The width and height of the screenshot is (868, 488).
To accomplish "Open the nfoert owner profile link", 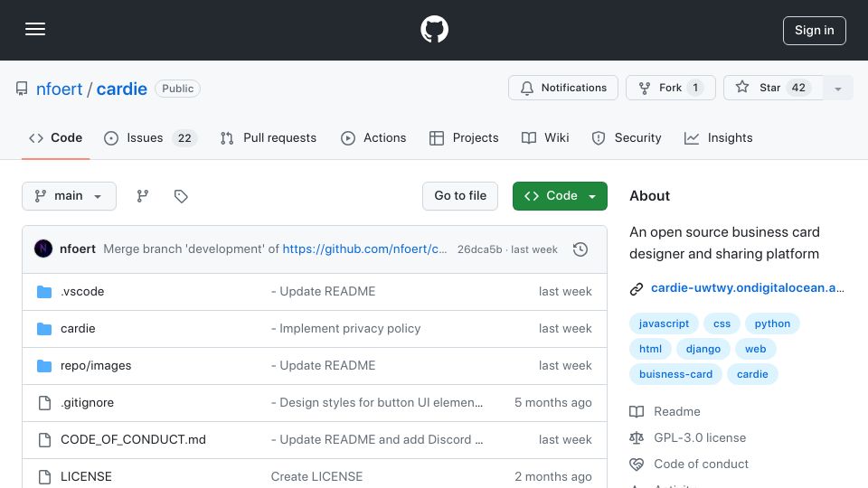I will click(59, 89).
